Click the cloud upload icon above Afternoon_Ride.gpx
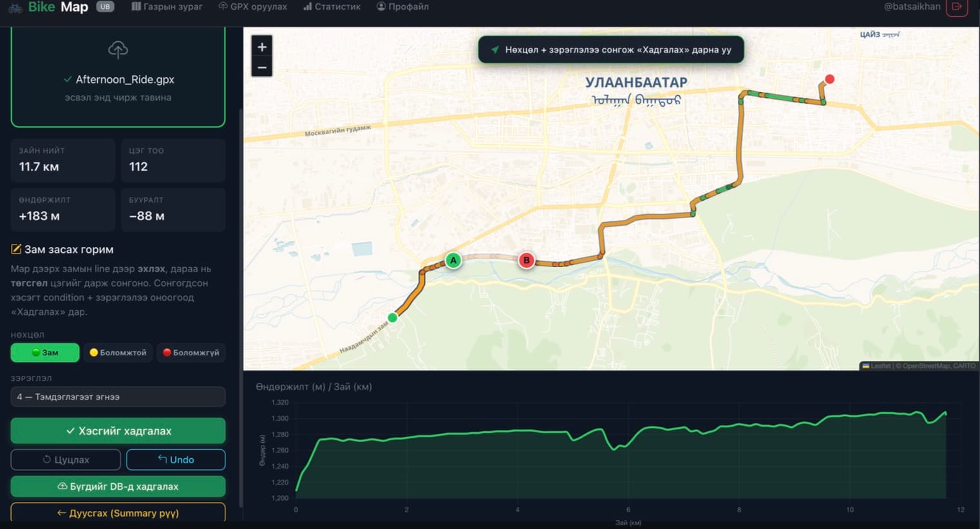The width and height of the screenshot is (980, 529). click(x=118, y=50)
